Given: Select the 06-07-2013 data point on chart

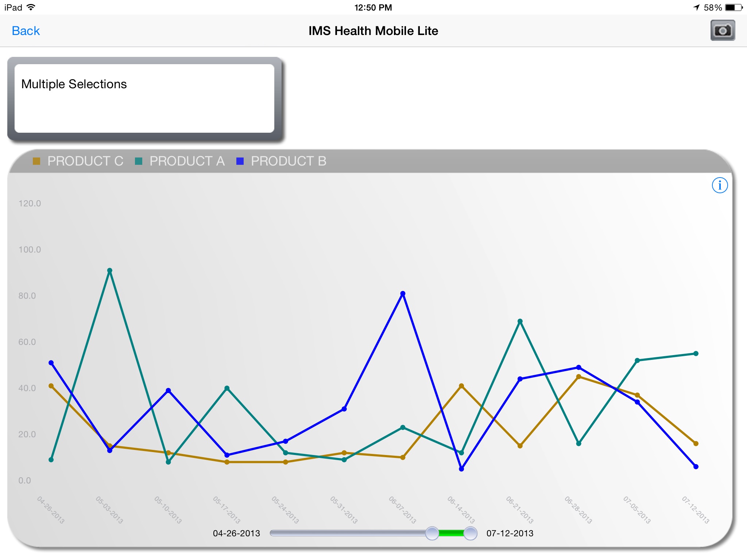Looking at the screenshot, I should click(x=403, y=293).
